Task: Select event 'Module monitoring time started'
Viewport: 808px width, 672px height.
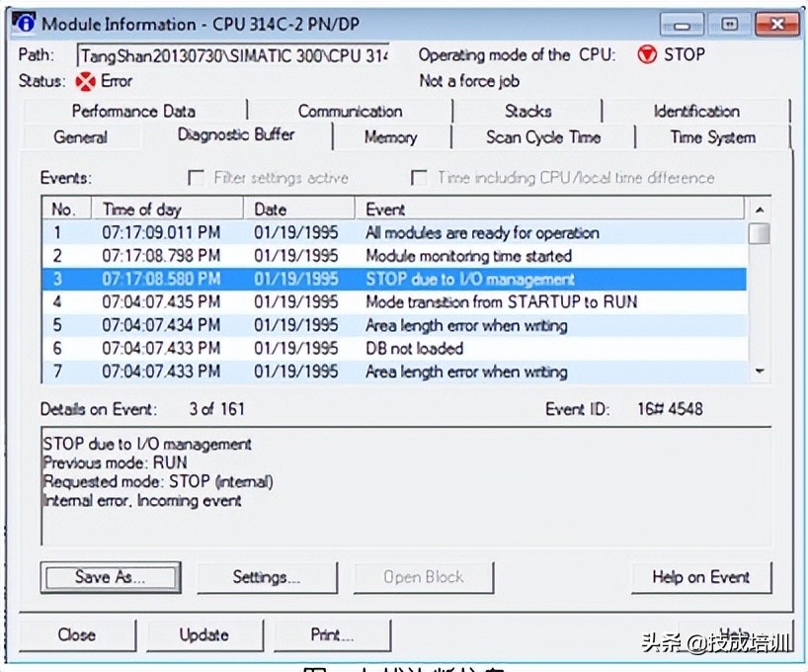Action: (395, 256)
